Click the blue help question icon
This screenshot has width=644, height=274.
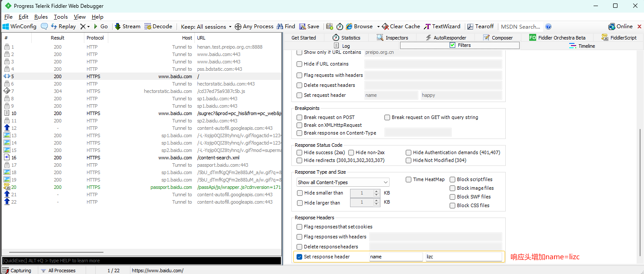tap(548, 26)
